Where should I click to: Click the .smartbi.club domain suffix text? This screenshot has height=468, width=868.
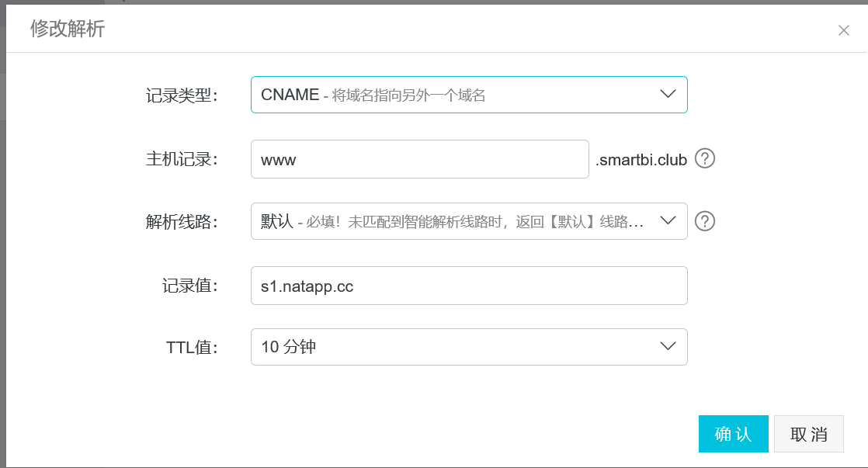[641, 160]
